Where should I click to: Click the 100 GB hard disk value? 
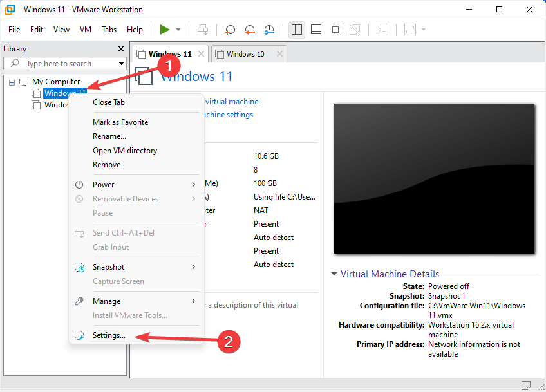(x=265, y=183)
